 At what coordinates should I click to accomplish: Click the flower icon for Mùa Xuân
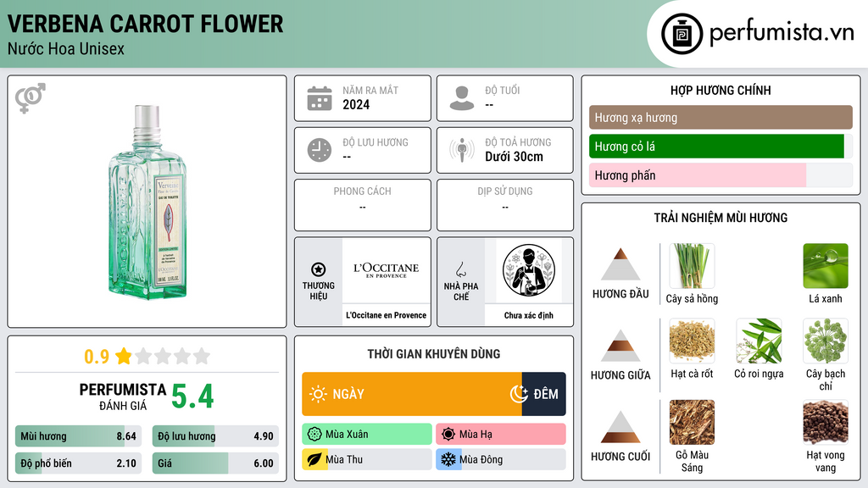(314, 435)
